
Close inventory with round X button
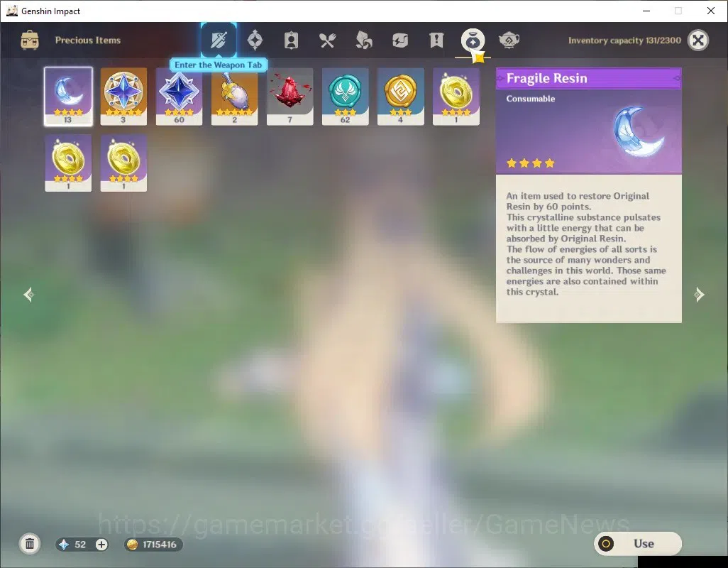click(697, 40)
